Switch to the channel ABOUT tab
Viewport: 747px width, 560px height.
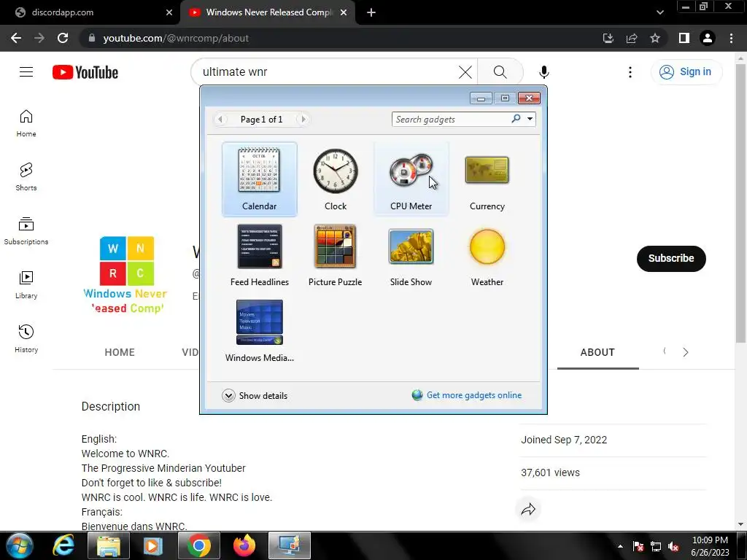pos(597,352)
